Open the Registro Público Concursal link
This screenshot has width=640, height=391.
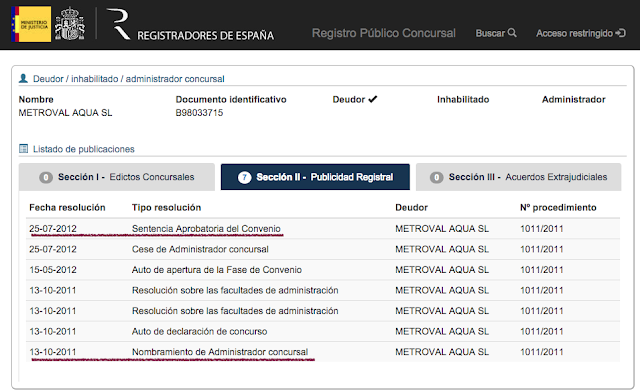384,33
